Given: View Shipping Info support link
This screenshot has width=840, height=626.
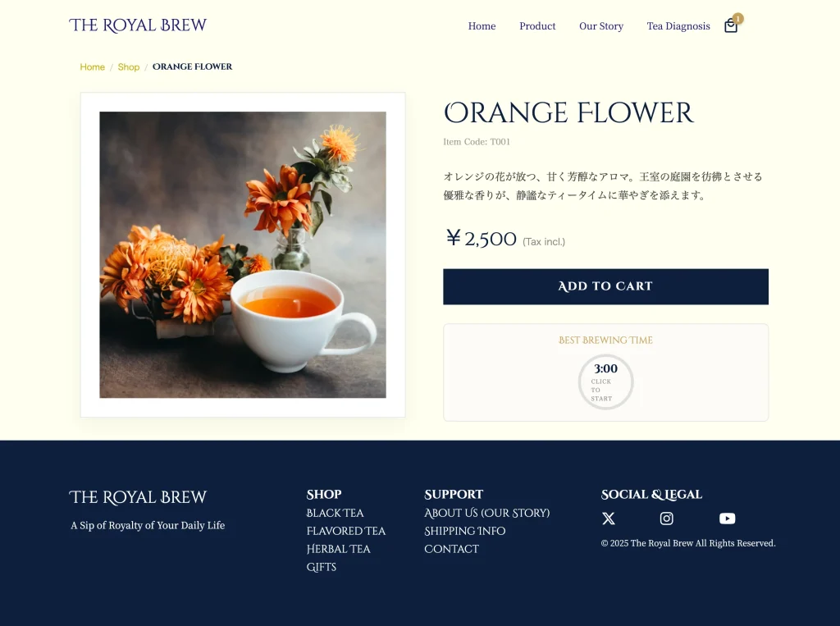Looking at the screenshot, I should click(464, 532).
